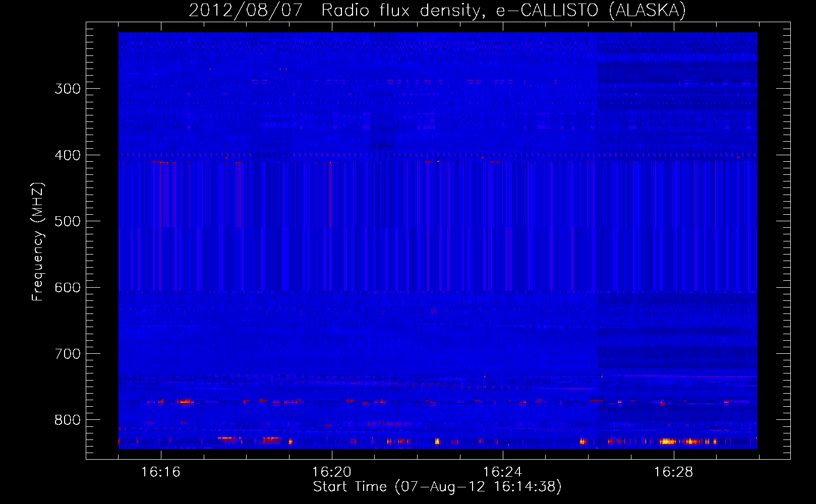Click the 800 frequency tick label
The height and width of the screenshot is (504, 816).
click(x=68, y=420)
